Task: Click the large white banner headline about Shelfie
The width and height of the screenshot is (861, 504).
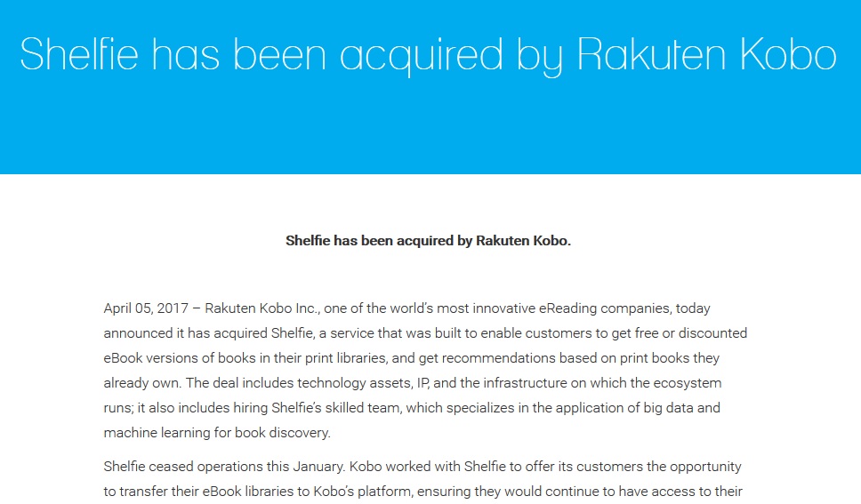Action: point(429,55)
